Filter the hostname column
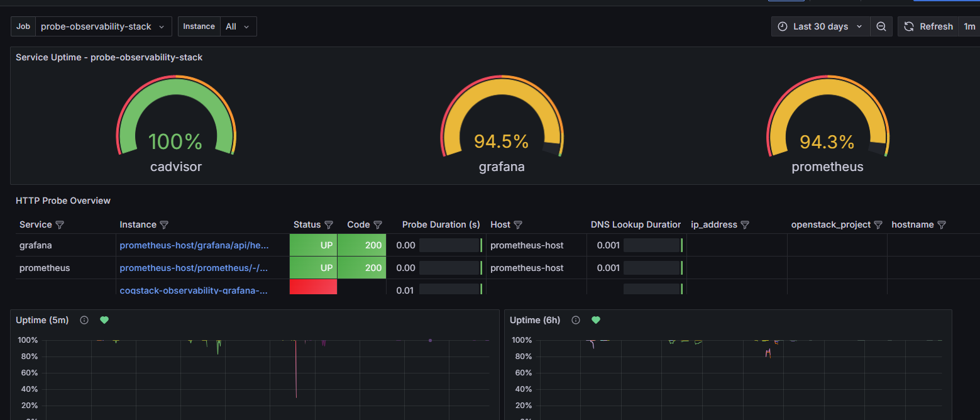 click(x=942, y=224)
